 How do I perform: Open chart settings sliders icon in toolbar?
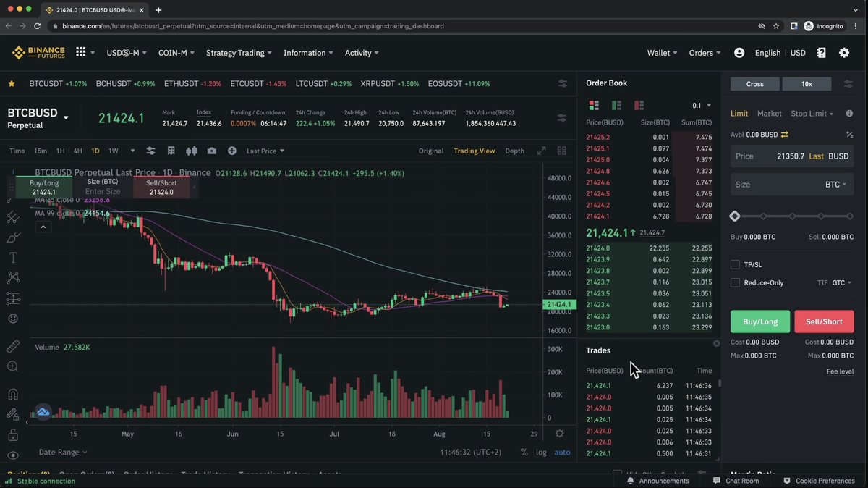[151, 151]
